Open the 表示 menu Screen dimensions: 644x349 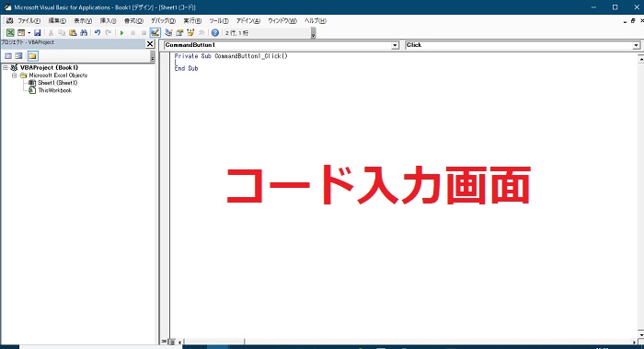[x=83, y=20]
